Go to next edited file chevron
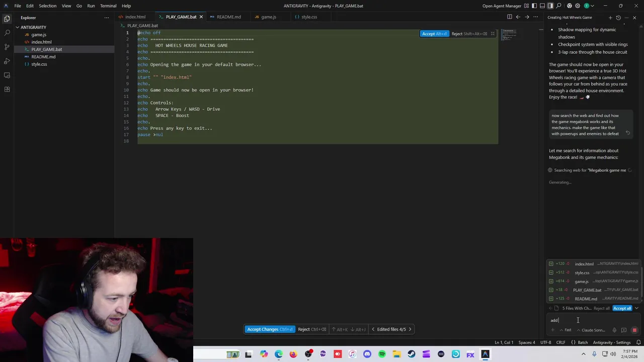The height and width of the screenshot is (362, 644). 410,329
